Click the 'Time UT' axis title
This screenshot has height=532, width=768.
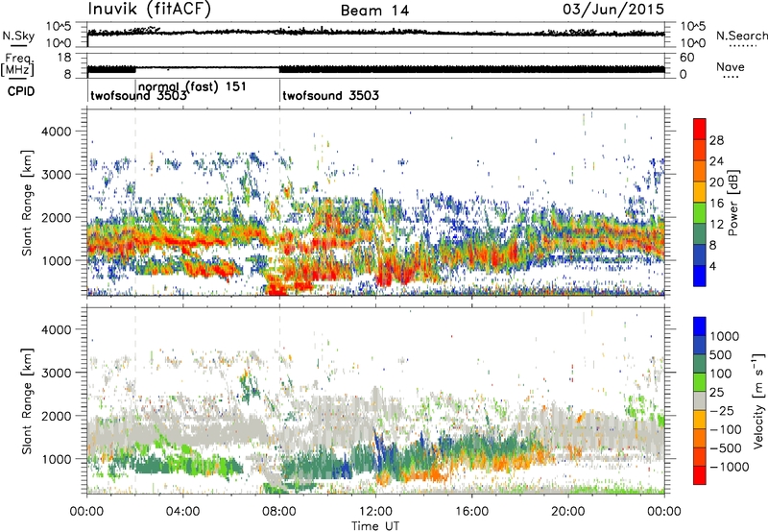pos(375,526)
